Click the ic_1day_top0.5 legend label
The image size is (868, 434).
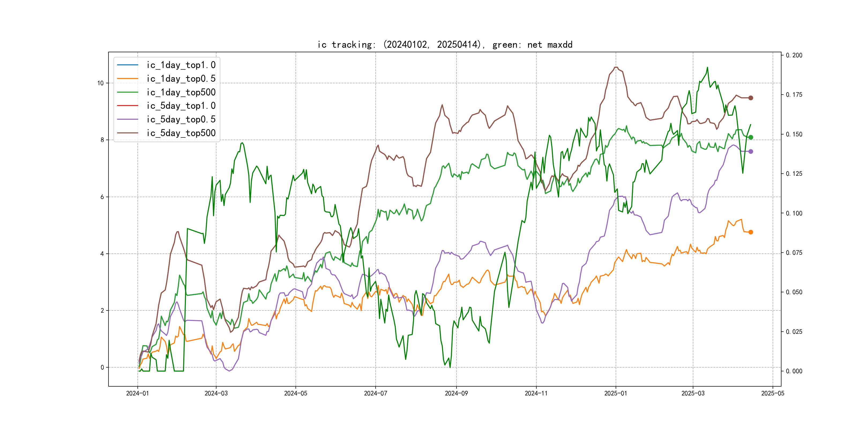click(x=181, y=78)
